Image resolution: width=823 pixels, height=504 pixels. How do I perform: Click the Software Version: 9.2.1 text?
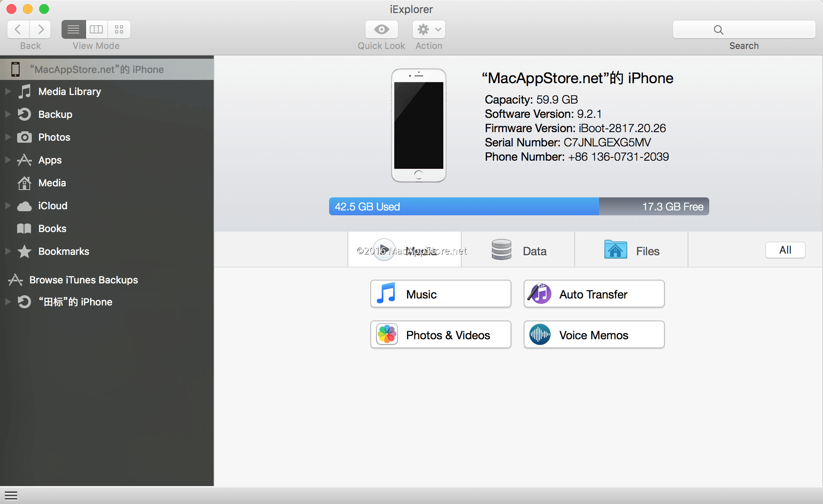tap(543, 114)
